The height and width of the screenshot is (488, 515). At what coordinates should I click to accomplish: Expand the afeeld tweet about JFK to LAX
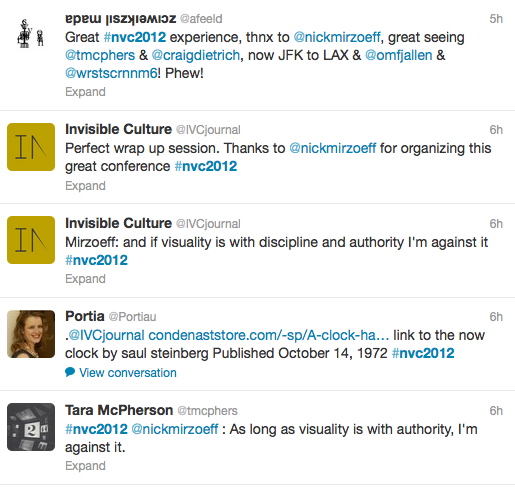click(85, 92)
